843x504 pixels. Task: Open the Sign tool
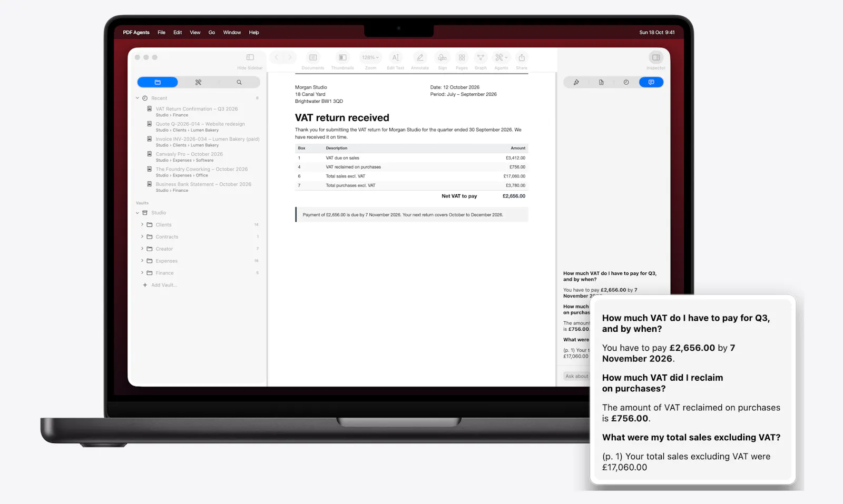pos(443,57)
